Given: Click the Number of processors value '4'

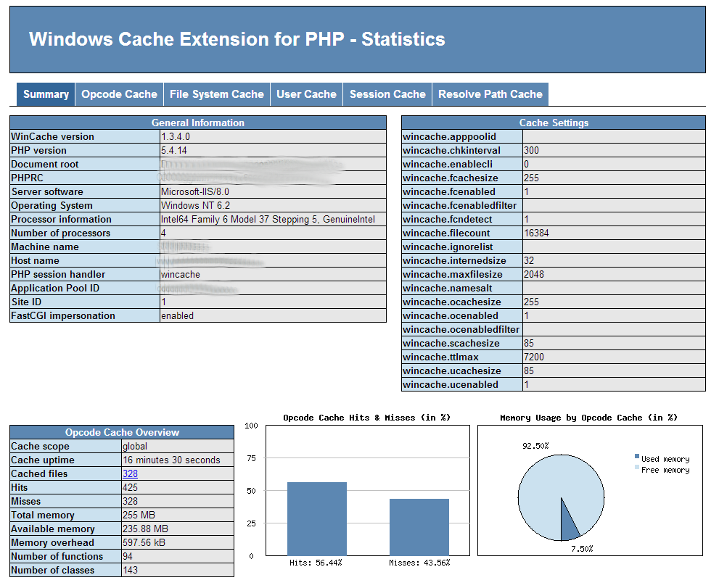Looking at the screenshot, I should coord(163,233).
